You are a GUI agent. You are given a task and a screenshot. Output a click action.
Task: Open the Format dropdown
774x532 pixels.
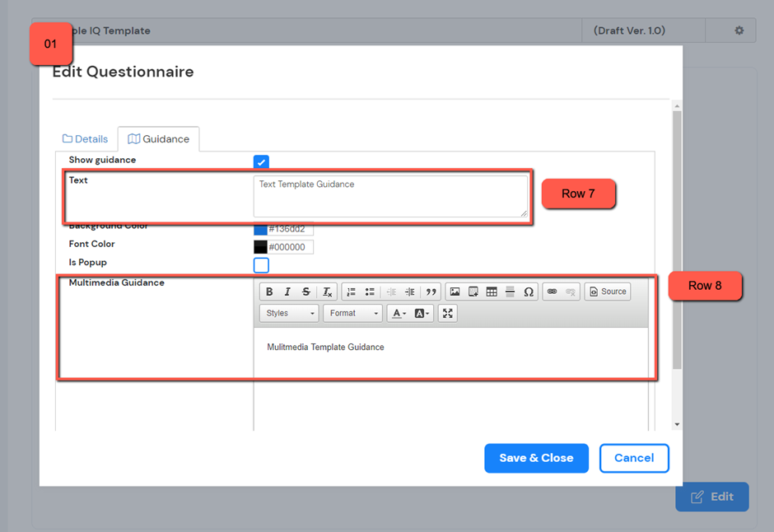[x=352, y=314]
